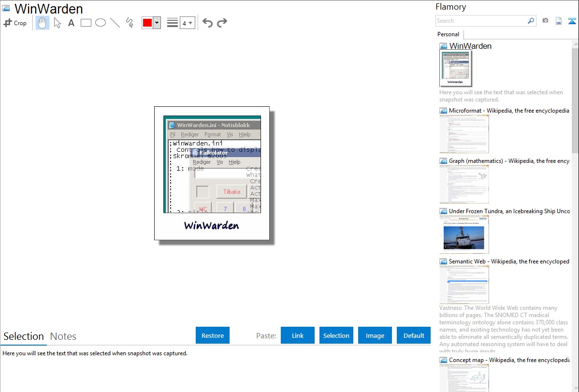The width and height of the screenshot is (579, 392).
Task: Open the Personal tab
Action: [x=448, y=34]
